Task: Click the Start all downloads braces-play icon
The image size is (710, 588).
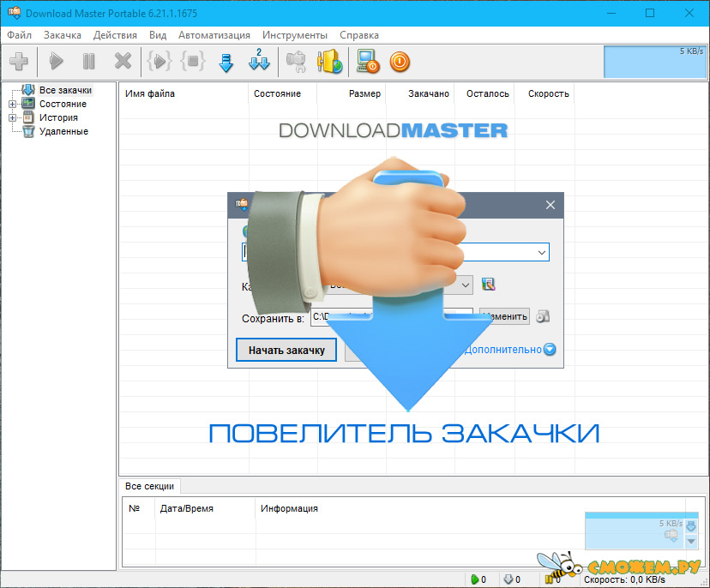Action: point(159,61)
